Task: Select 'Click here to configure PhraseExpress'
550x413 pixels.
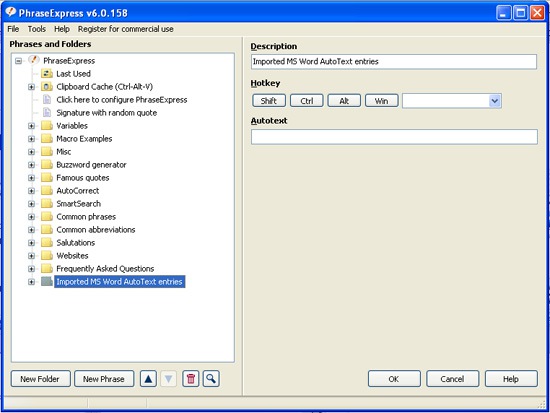Action: pos(122,100)
